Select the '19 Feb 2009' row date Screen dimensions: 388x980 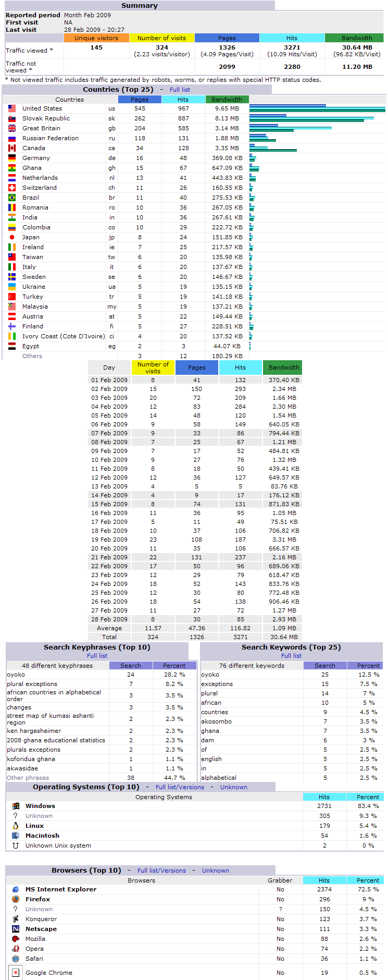coord(109,540)
